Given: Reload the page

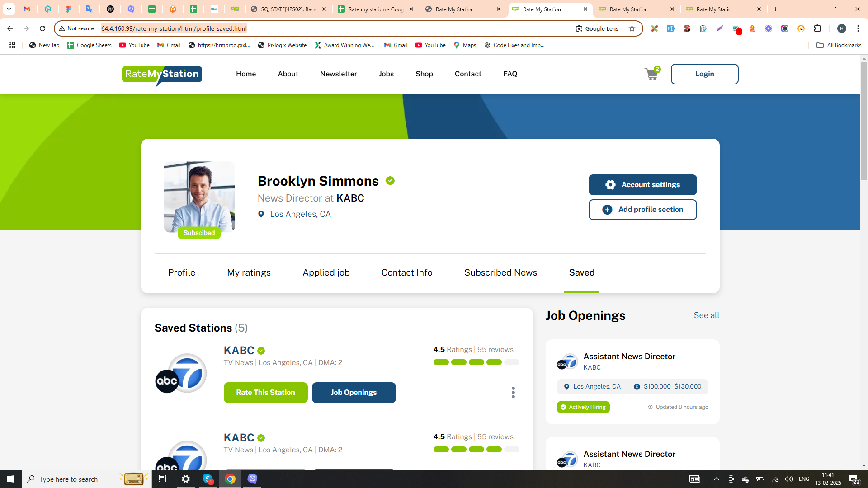Looking at the screenshot, I should 42,28.
